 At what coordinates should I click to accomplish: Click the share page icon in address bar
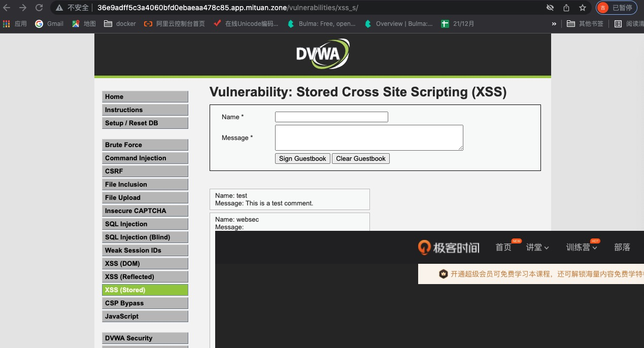click(x=566, y=8)
